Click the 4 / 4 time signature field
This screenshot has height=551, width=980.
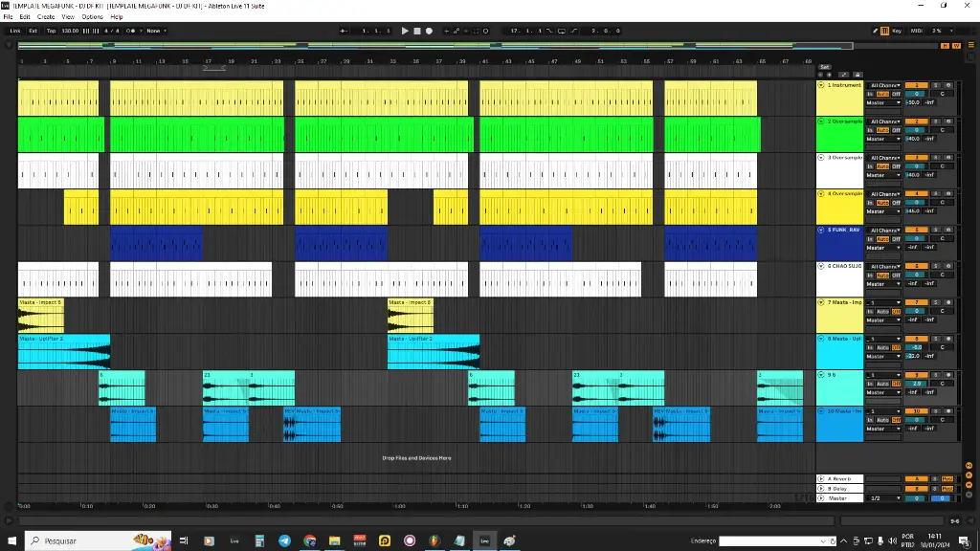111,31
